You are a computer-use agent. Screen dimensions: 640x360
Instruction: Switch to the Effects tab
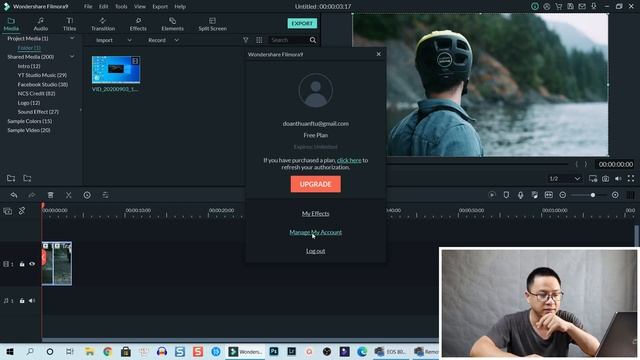click(x=138, y=24)
